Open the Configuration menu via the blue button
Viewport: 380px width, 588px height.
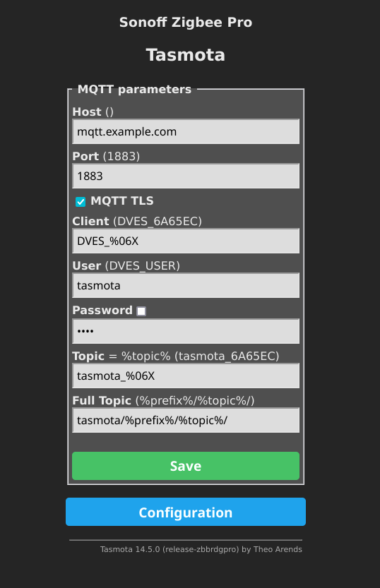(x=186, y=512)
